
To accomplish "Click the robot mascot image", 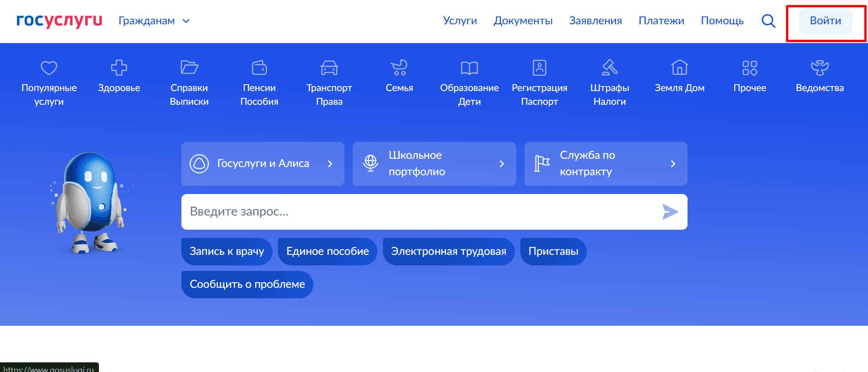I will coord(89,203).
